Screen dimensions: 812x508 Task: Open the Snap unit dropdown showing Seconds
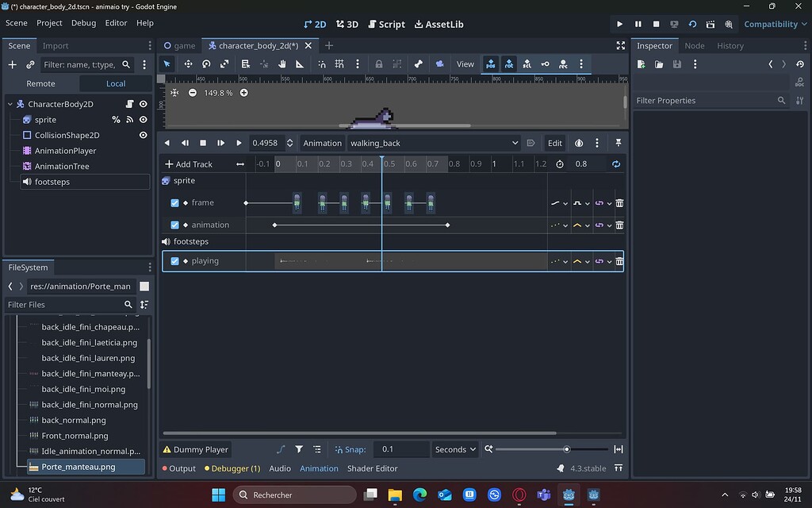454,449
